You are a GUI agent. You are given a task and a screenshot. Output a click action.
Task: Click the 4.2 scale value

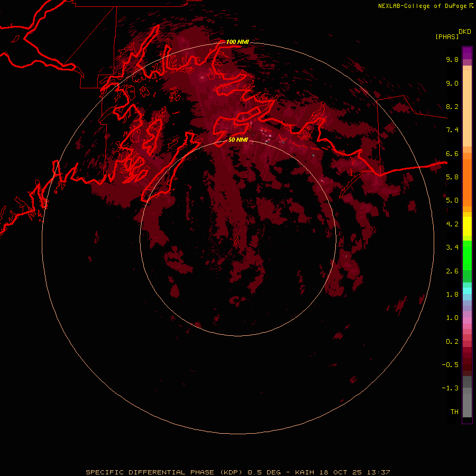(452, 224)
